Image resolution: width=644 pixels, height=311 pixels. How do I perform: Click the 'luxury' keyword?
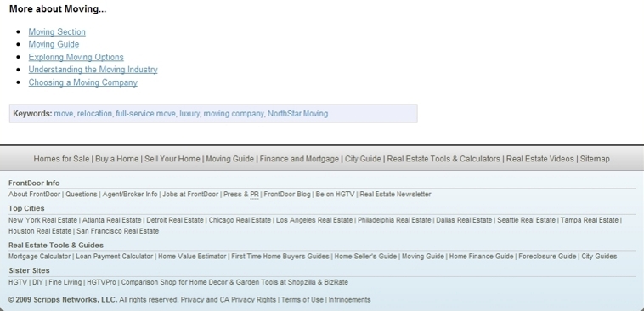[189, 114]
